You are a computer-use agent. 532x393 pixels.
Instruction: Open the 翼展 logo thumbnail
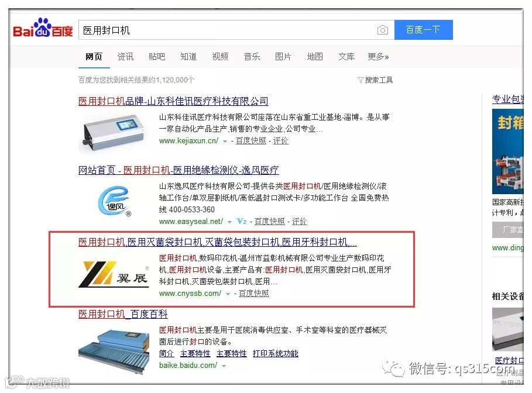click(114, 274)
